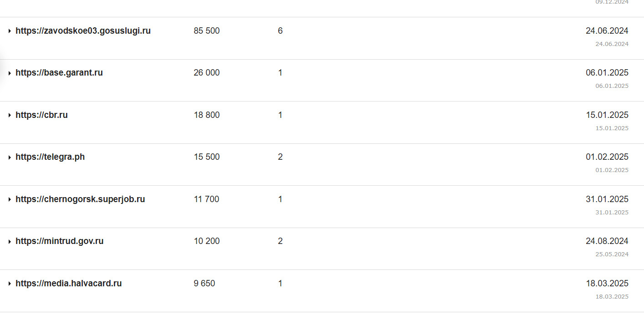Screen dimensions: 644x315
Task: Expand the cbr.ru row arrow
Action: click(x=10, y=115)
